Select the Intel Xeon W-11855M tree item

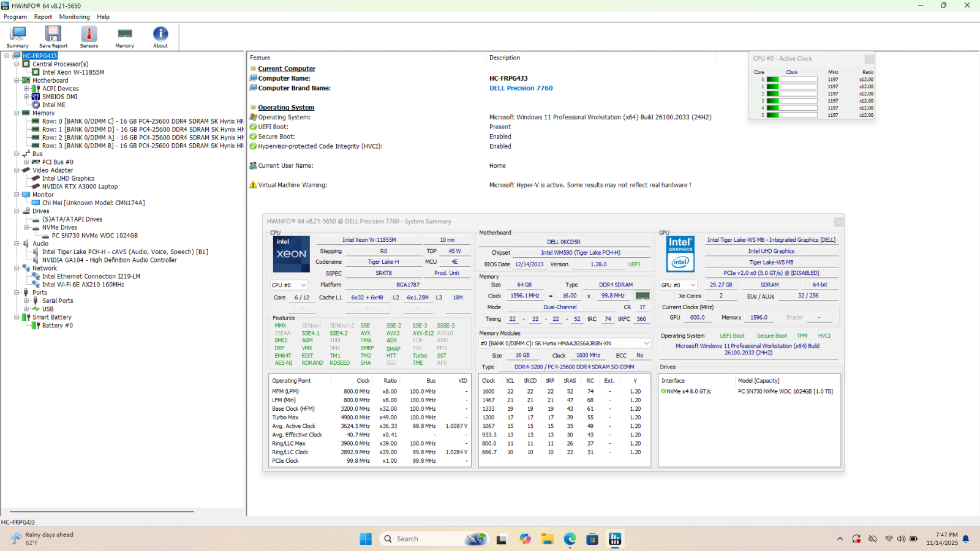point(74,72)
